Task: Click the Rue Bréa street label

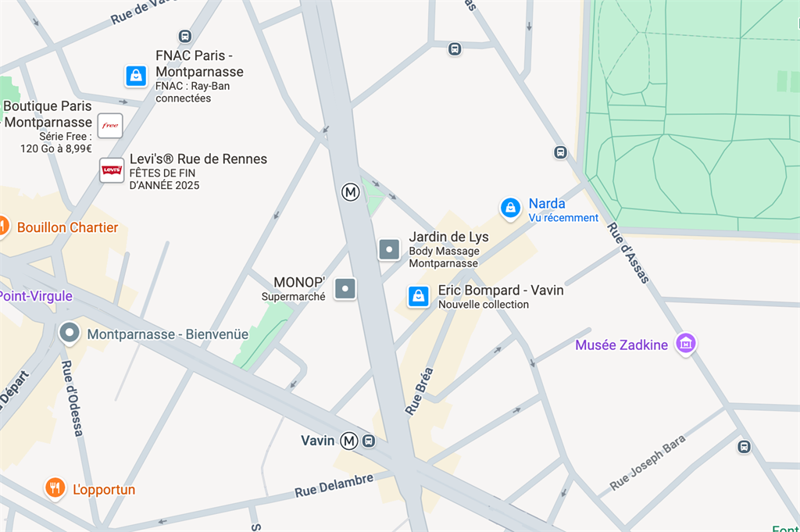Action: point(420,391)
